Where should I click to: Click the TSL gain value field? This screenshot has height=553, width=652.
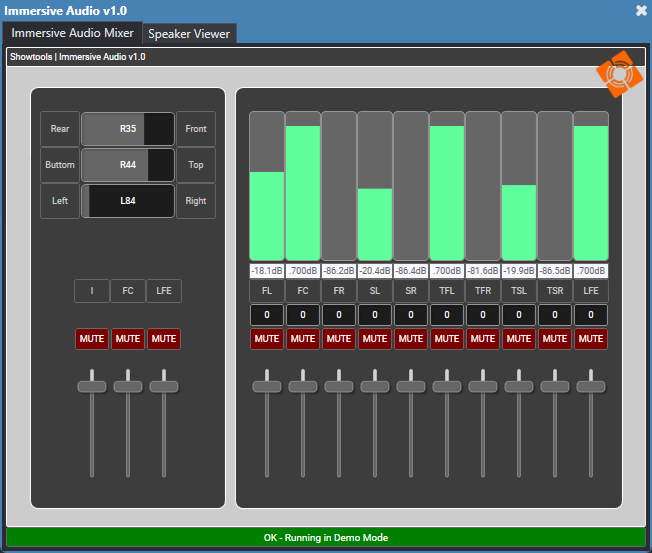click(x=519, y=315)
